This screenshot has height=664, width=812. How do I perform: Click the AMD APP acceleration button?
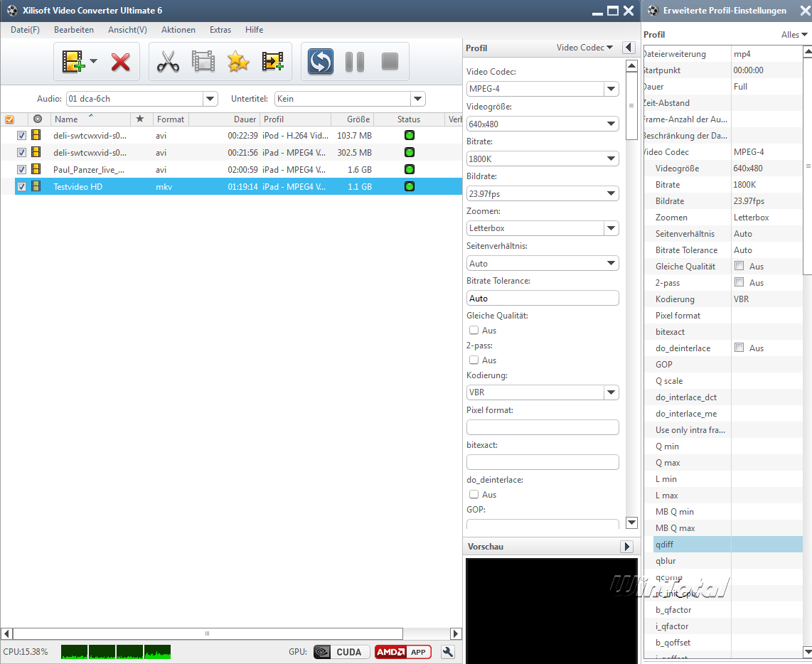(403, 652)
